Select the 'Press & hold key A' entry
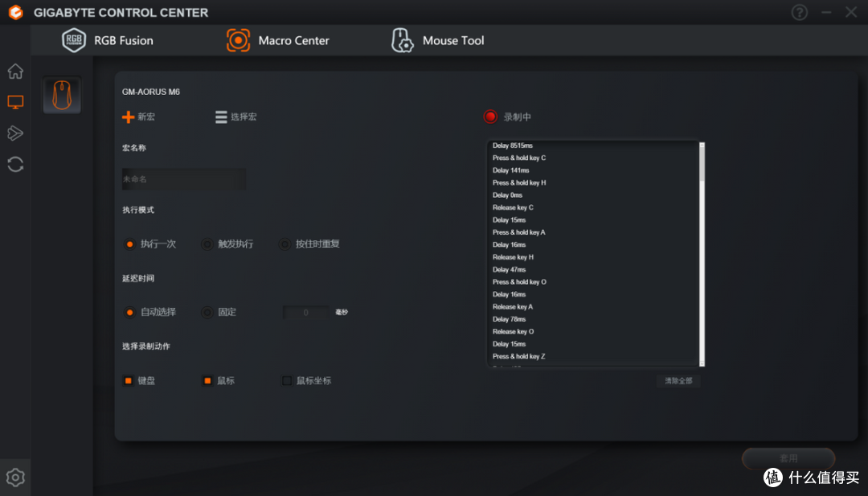Screen dimensions: 868x496 (519, 232)
